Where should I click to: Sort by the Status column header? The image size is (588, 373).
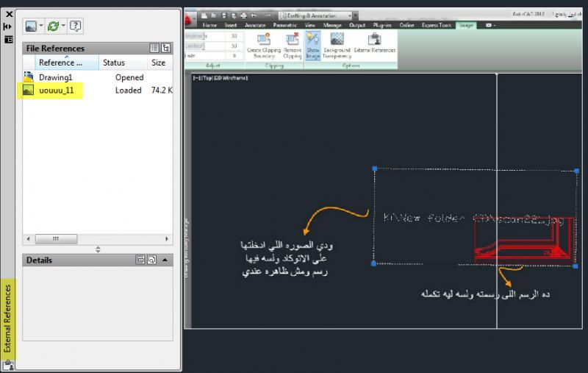pos(123,63)
